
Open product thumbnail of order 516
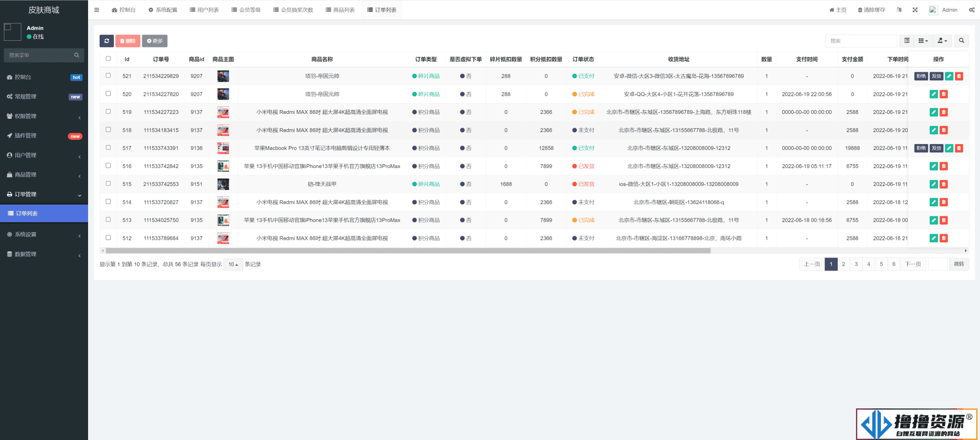223,166
